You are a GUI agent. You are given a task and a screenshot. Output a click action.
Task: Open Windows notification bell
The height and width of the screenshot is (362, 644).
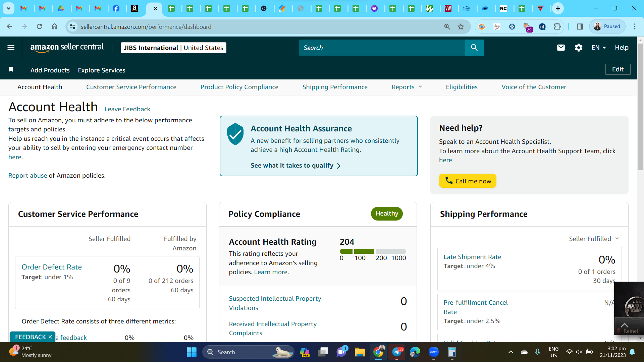(632, 352)
